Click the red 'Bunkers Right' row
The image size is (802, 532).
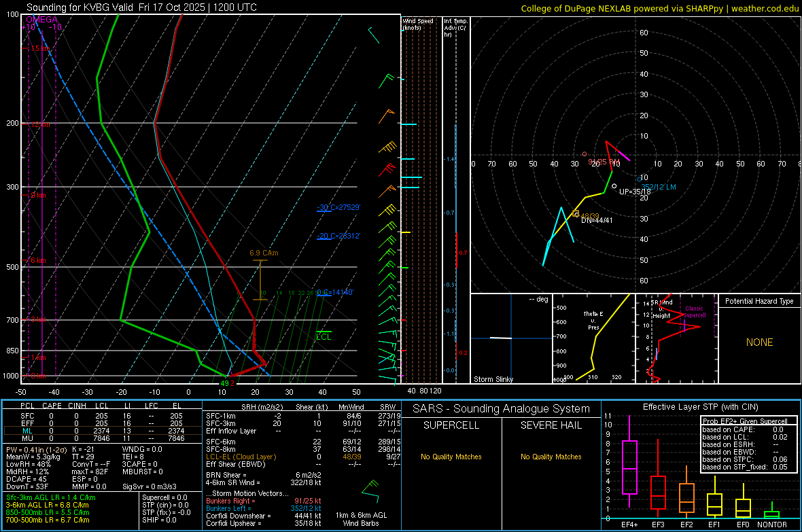264,501
